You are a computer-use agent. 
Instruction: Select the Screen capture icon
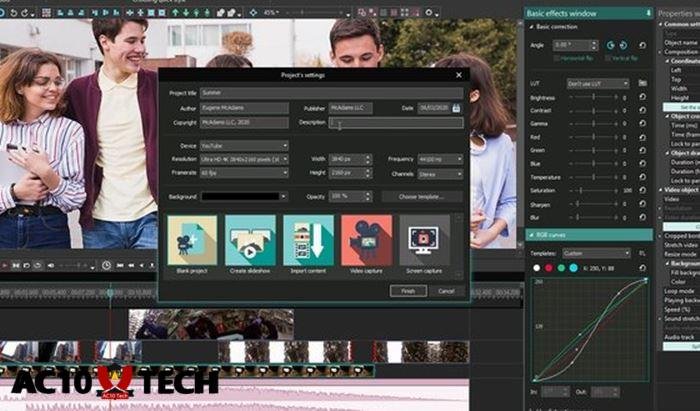click(425, 240)
